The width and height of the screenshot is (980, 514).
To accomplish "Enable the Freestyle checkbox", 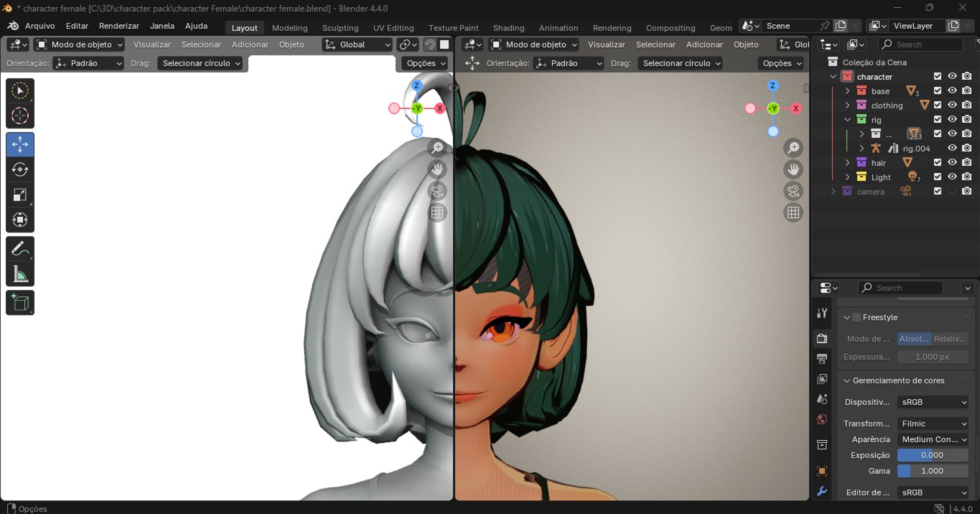I will click(x=857, y=317).
